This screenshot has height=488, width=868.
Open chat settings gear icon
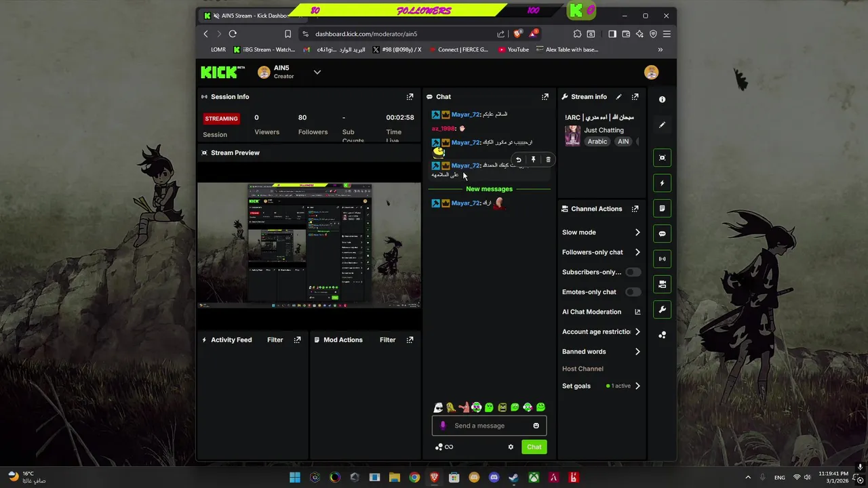point(511,447)
